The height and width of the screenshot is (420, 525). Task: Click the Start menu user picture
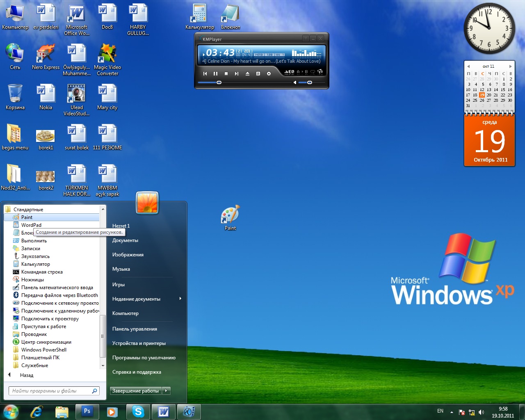pyautogui.click(x=147, y=203)
